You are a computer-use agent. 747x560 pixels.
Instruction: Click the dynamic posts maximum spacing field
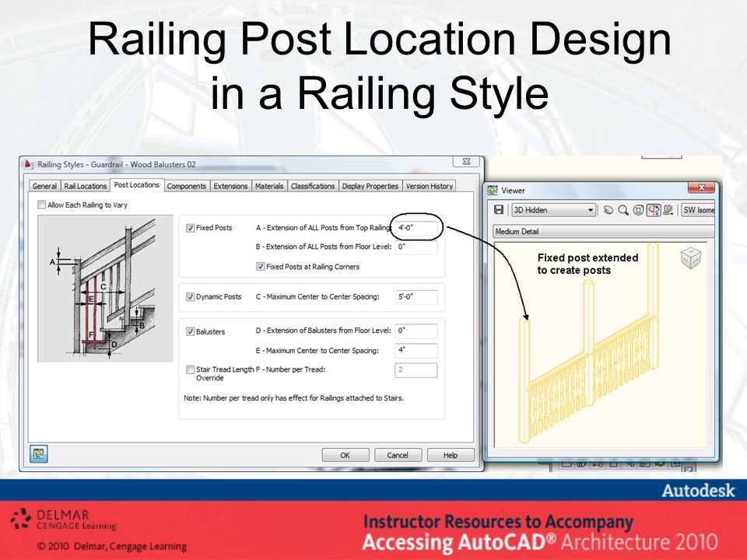416,296
